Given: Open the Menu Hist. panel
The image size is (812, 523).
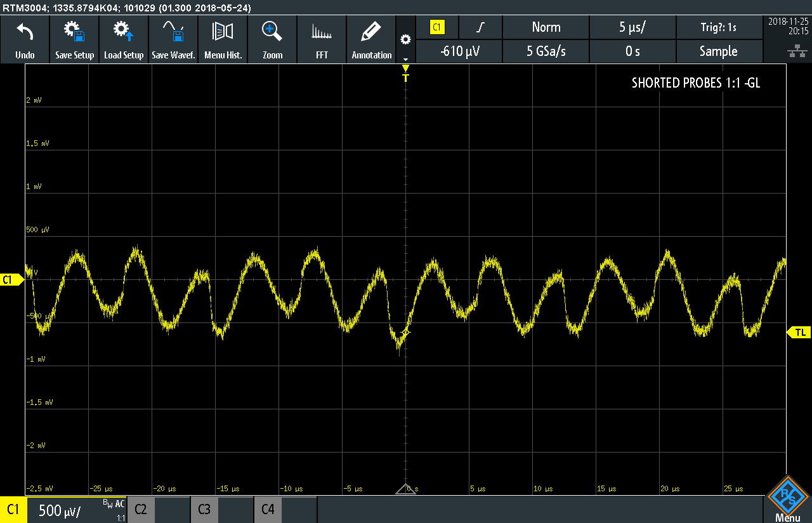Looking at the screenshot, I should tap(223, 32).
